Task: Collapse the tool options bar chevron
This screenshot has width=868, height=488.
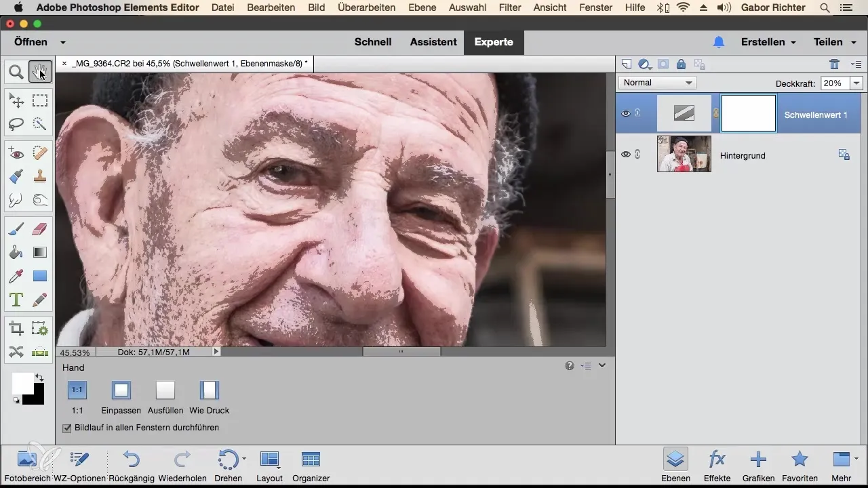Action: [x=602, y=365]
